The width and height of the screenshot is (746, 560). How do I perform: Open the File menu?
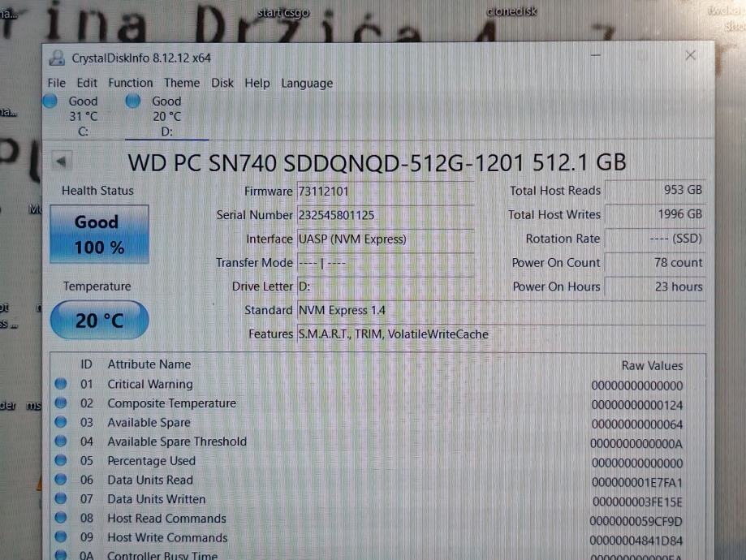pyautogui.click(x=56, y=83)
